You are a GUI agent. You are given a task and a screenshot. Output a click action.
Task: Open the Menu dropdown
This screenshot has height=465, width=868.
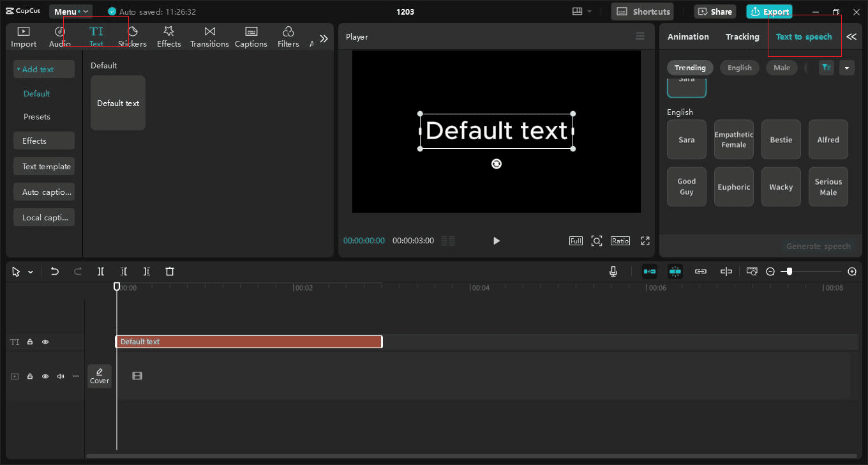(x=71, y=11)
